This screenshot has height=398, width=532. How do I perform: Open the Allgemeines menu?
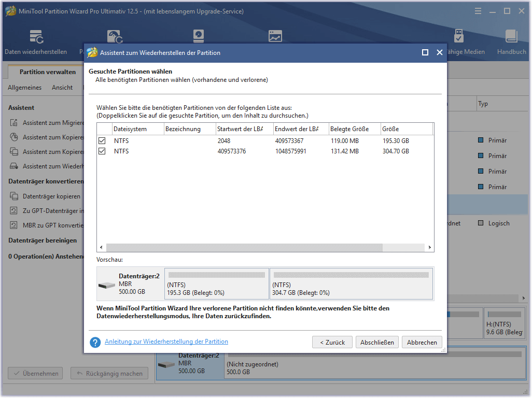pos(25,88)
